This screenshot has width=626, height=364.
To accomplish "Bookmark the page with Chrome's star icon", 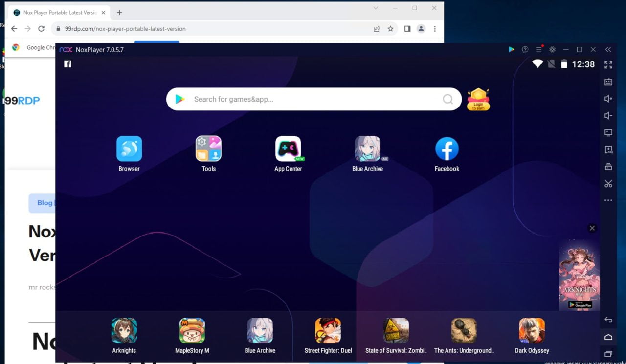I will click(391, 29).
